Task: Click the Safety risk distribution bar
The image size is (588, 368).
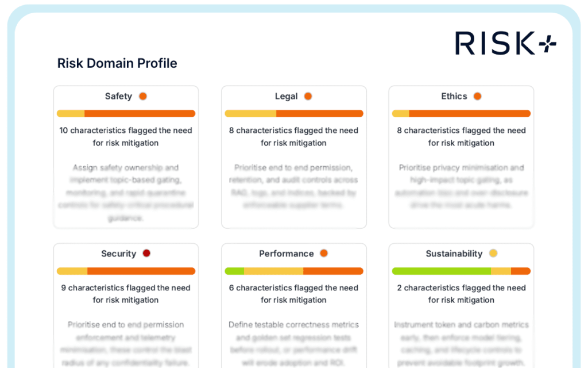Action: pos(126,114)
